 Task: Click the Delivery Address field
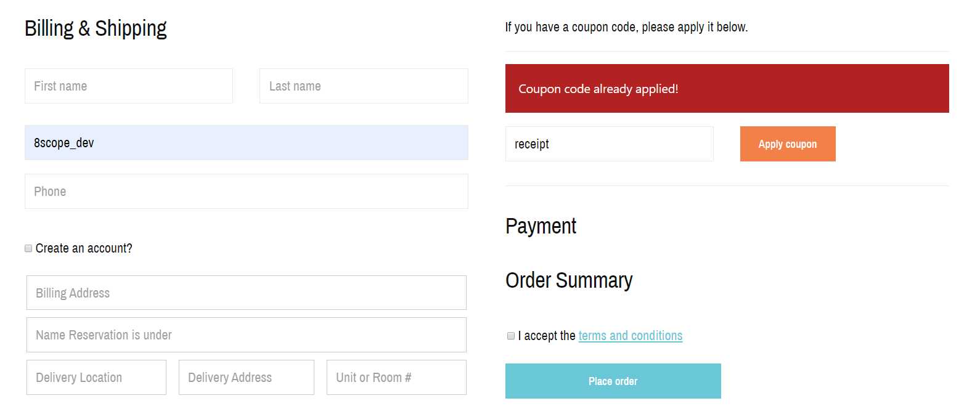pos(246,377)
